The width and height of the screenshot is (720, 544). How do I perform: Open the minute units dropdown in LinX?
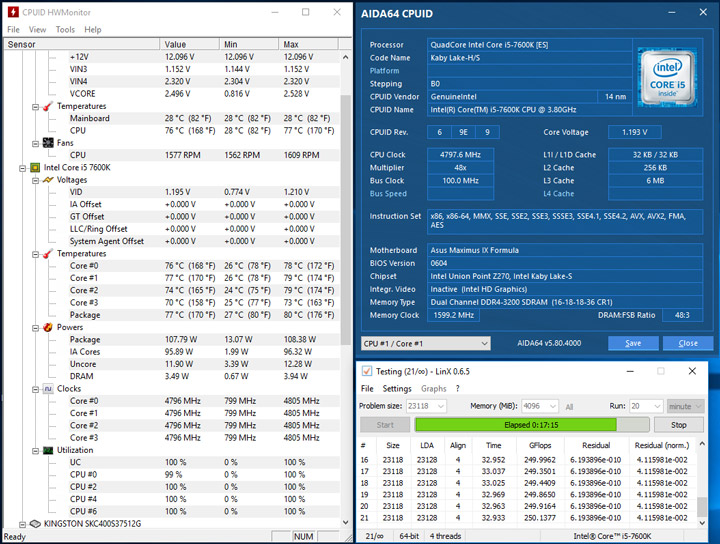coord(685,406)
